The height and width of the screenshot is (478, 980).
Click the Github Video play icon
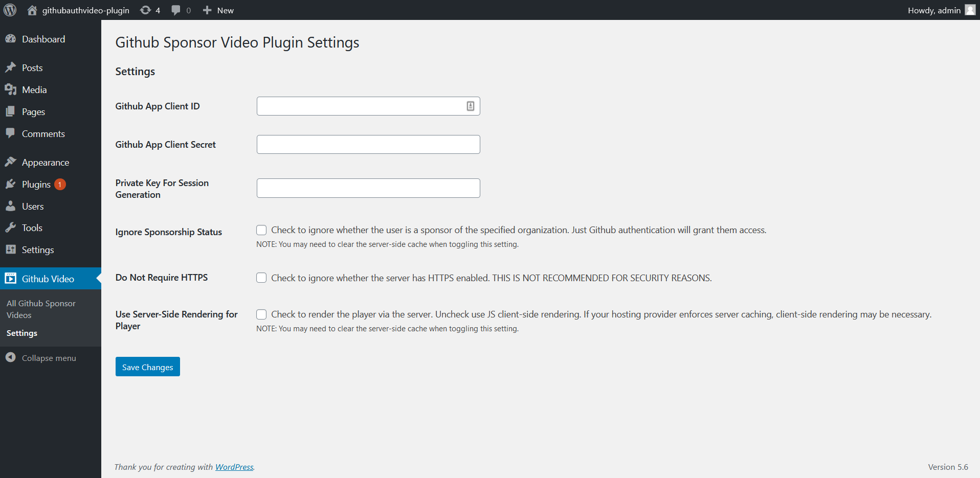click(10, 279)
